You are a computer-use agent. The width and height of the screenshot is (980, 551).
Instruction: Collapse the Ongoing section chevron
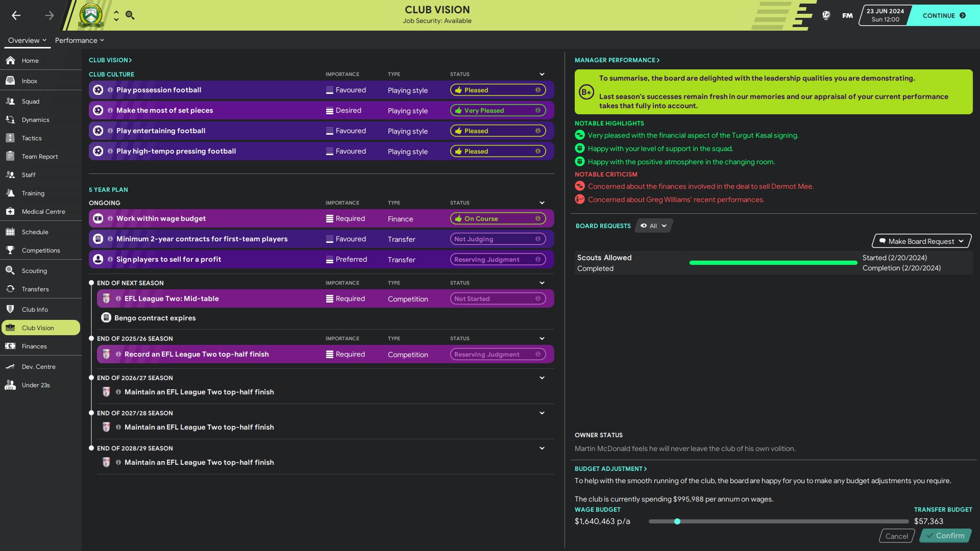pyautogui.click(x=542, y=203)
